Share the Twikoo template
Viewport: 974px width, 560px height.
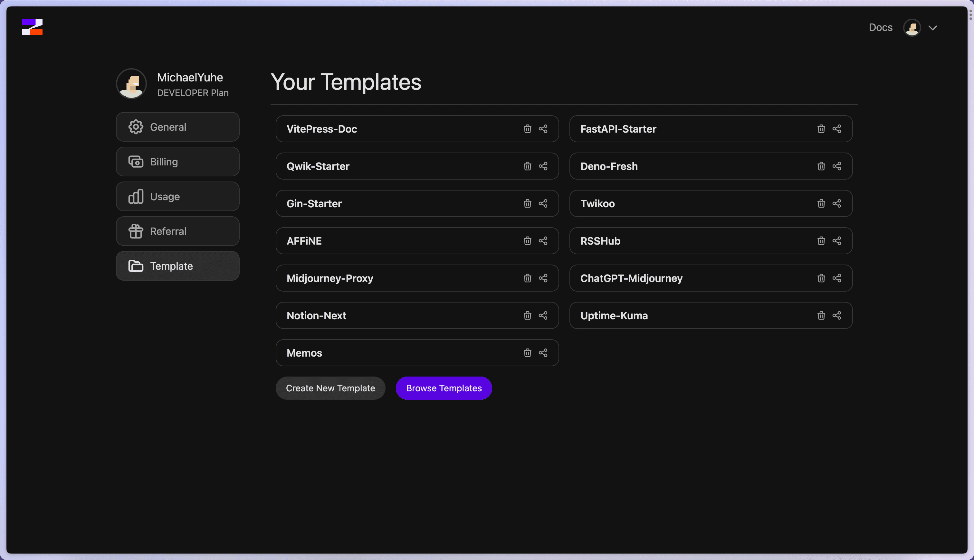click(x=836, y=203)
